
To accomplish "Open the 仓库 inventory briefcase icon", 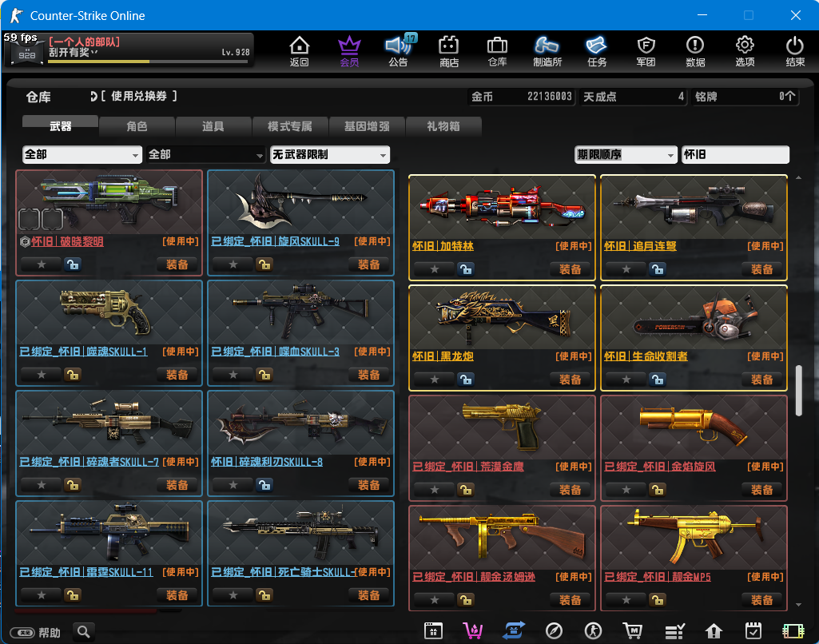I will (497, 51).
